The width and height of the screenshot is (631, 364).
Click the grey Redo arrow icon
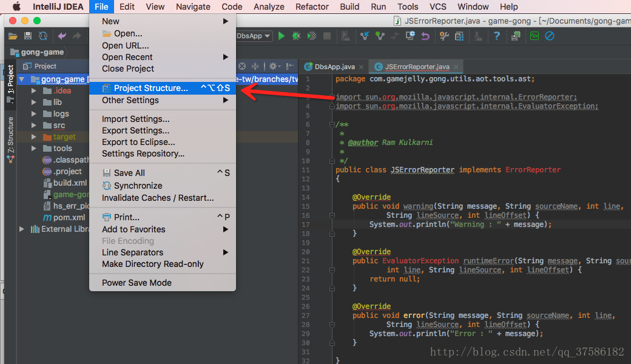coord(77,36)
